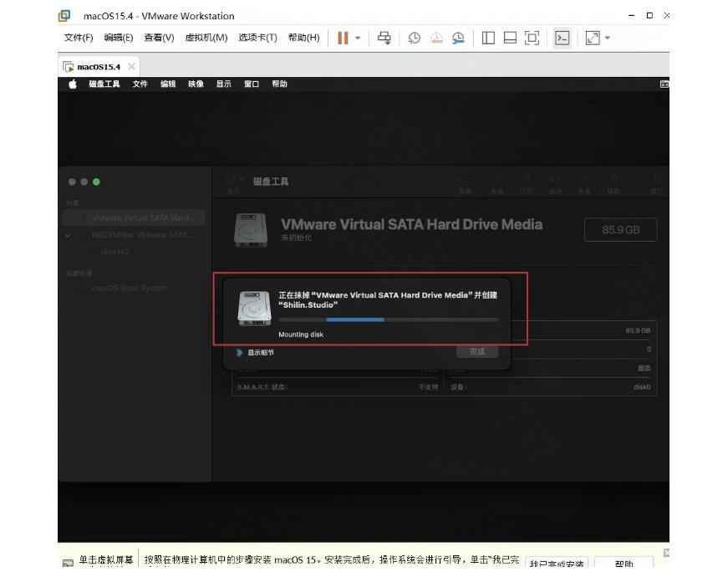The height and width of the screenshot is (577, 728).
Task: Click the keyboard icon in the bottom hint bar
Action: pos(68,563)
